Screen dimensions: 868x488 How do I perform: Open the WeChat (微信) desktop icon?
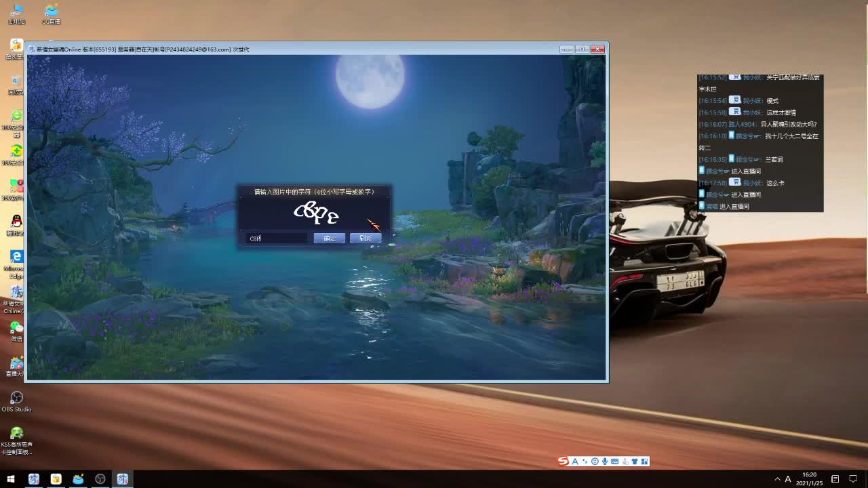coord(17,331)
